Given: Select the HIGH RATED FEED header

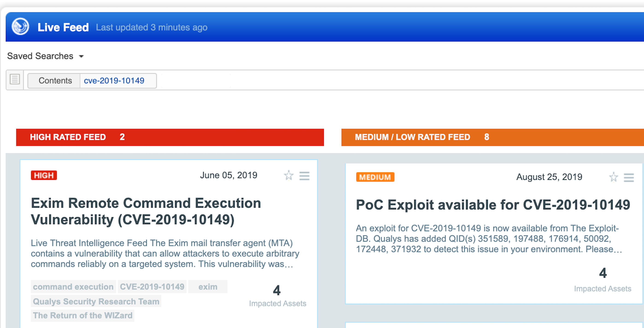Looking at the screenshot, I should tap(170, 137).
